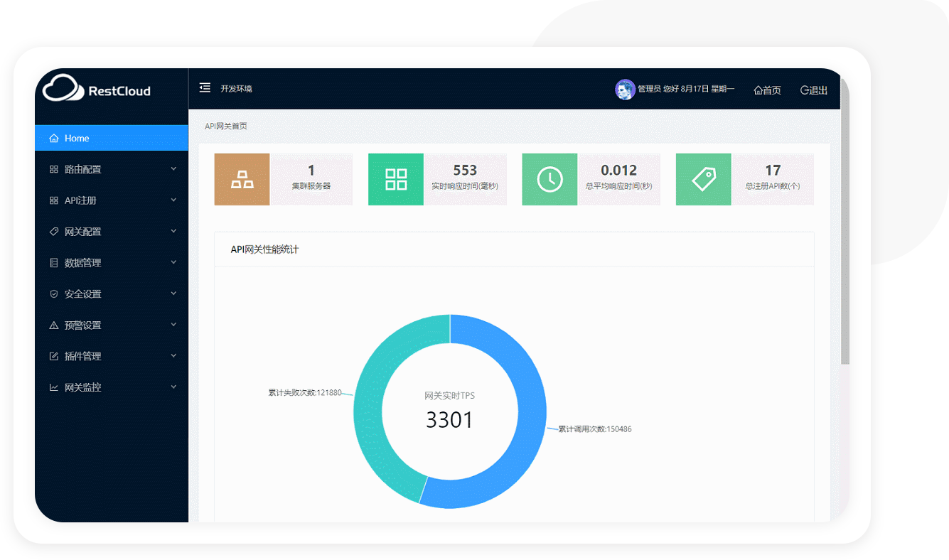The image size is (949, 560).
Task: Open the 插件管理 menu label
Action: tap(83, 357)
